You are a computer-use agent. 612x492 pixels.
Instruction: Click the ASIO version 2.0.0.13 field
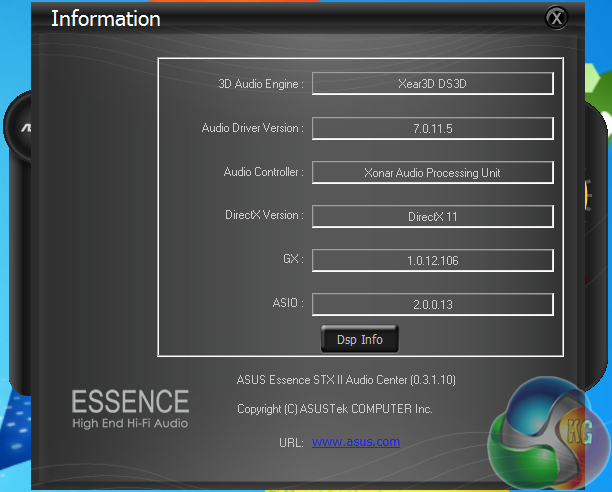tap(432, 304)
